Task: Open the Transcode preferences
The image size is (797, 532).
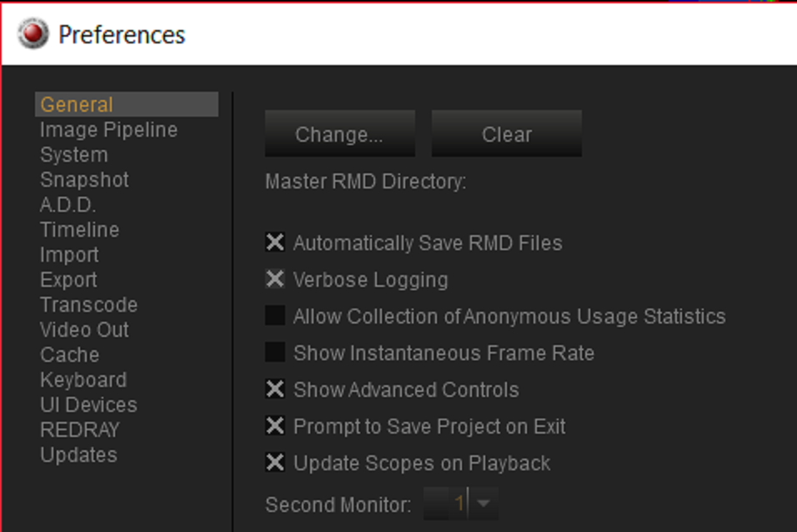Action: (x=89, y=304)
